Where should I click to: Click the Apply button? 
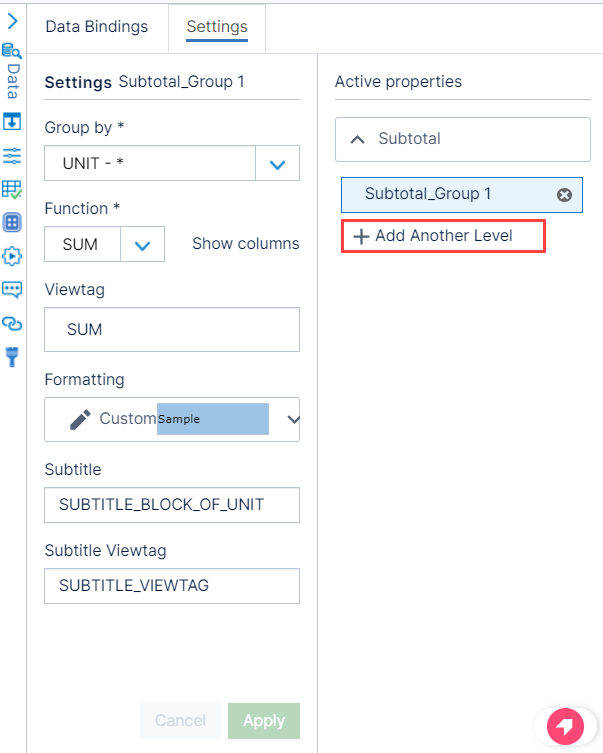(x=264, y=720)
